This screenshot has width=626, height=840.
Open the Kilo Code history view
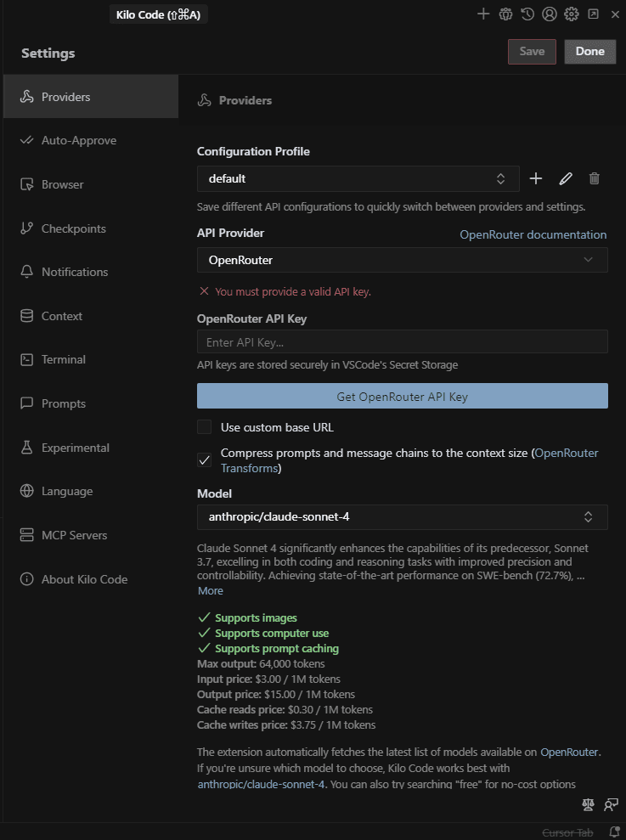tap(527, 14)
